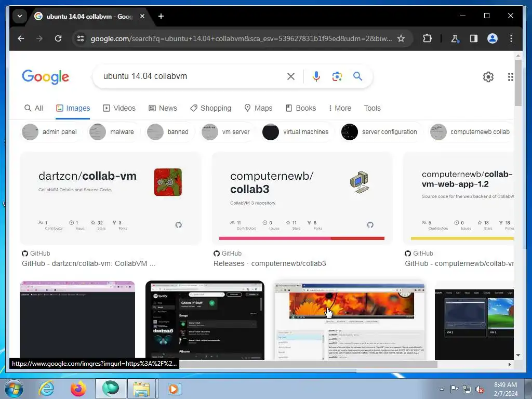The image size is (532, 399).
Task: Filter by virtual machines chip
Action: [297, 132]
